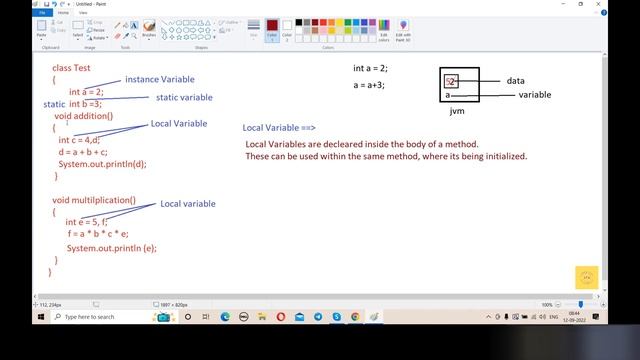This screenshot has width=640, height=360.
Task: Click the Resize tool
Action: click(96, 30)
